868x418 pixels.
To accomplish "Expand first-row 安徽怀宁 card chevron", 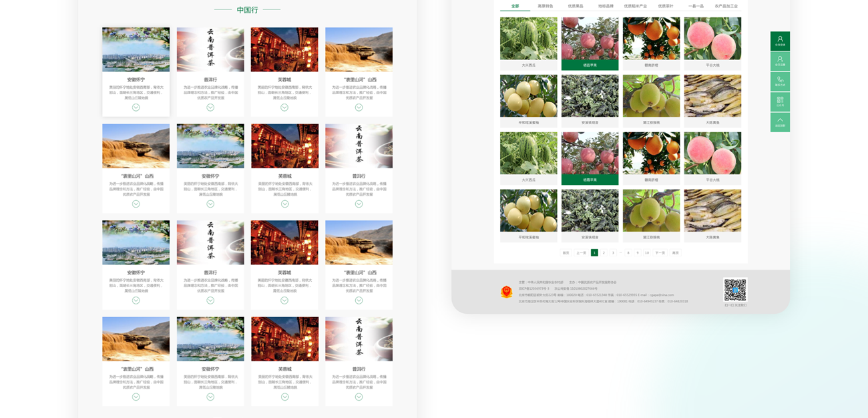I will 136,108.
